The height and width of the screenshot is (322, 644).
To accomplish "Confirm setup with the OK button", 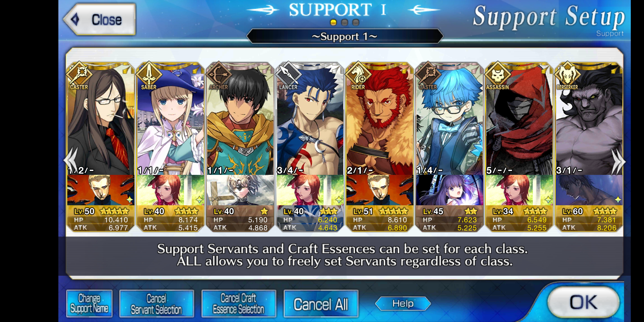I will [x=583, y=302].
